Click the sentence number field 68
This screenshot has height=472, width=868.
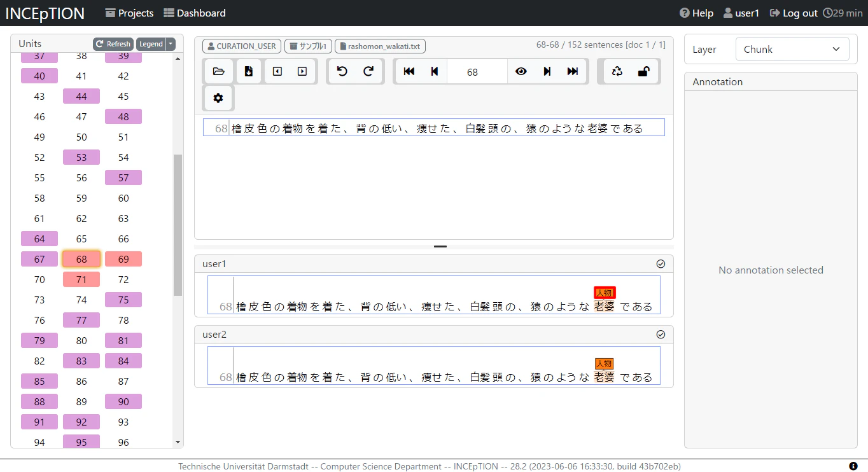tap(477, 72)
